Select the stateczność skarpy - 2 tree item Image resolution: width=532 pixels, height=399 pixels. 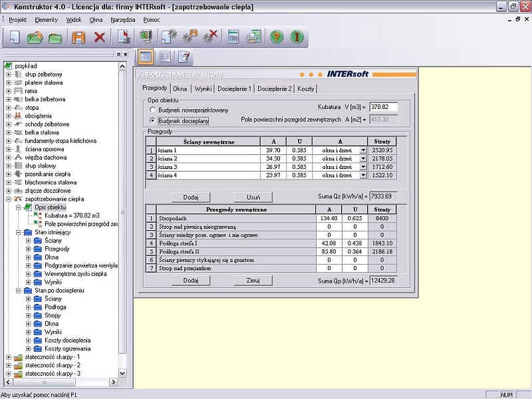point(53,365)
